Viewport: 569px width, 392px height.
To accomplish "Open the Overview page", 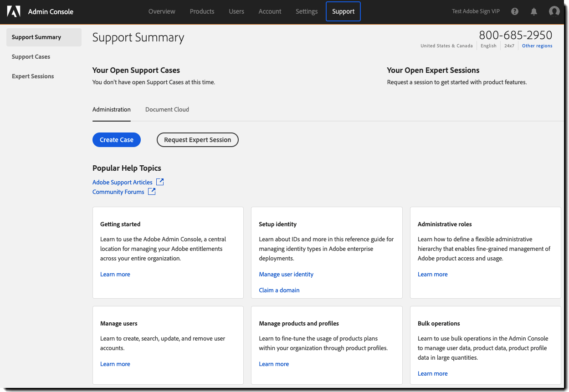I will 162,11.
